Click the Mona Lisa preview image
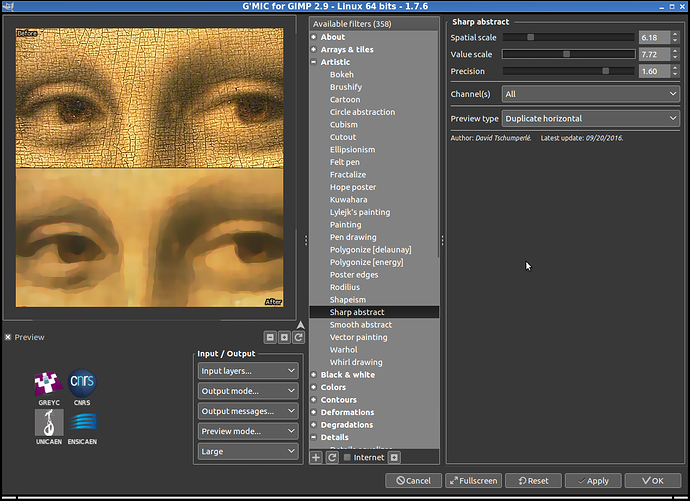The image size is (690, 501). point(150,168)
